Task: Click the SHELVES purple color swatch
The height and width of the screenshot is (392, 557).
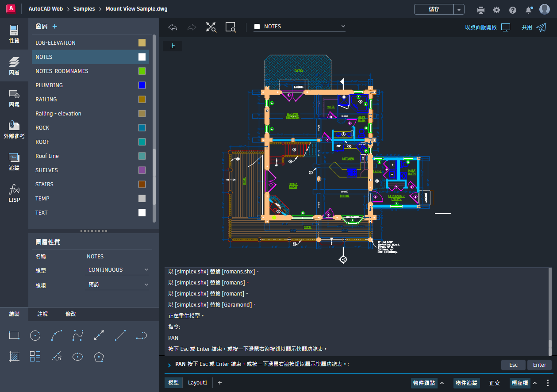Action: pyautogui.click(x=142, y=170)
